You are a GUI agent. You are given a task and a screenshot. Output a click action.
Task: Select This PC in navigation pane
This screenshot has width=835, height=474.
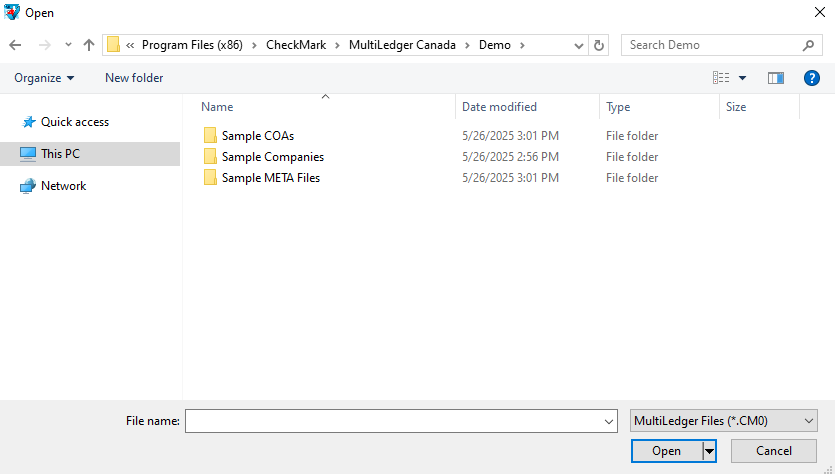click(60, 154)
